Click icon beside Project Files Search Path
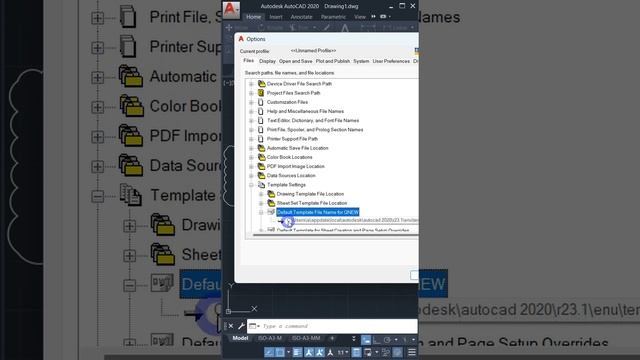640x360 pixels. (261, 93)
